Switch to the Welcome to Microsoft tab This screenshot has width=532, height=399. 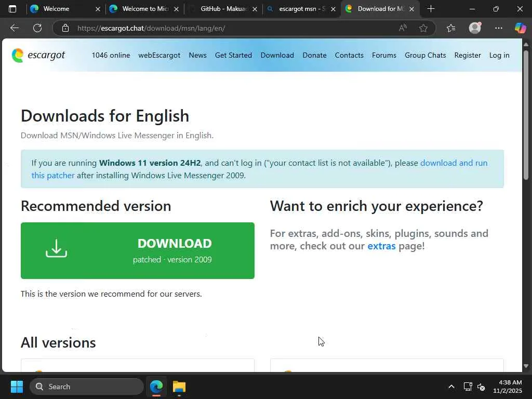(x=144, y=9)
